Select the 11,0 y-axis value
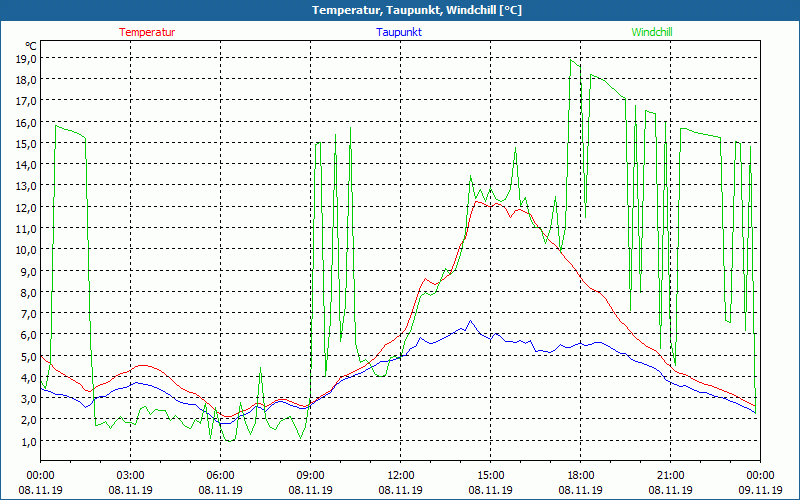 click(26, 228)
